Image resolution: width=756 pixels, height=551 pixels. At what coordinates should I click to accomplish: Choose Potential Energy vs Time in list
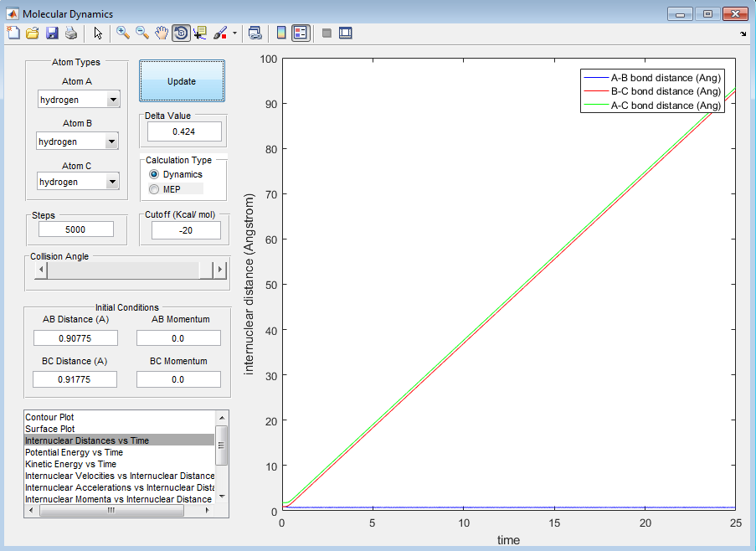[74, 452]
